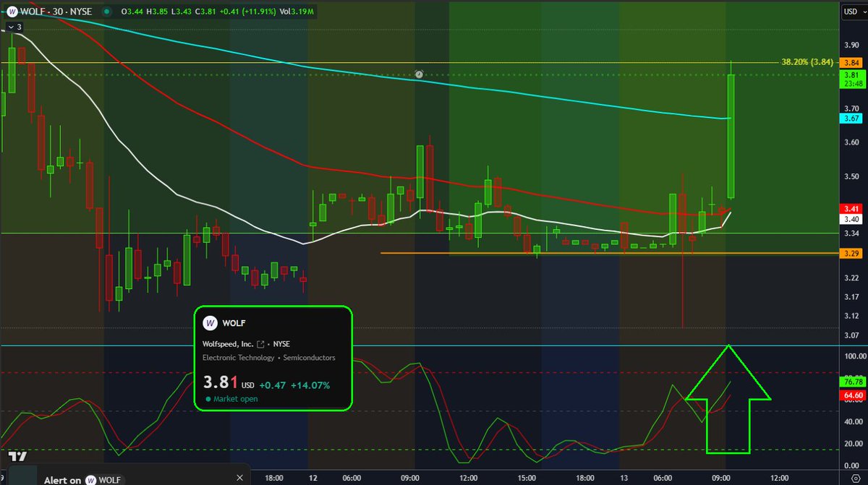
Task: Click the +14.07% change in symbol card
Action: tap(310, 385)
